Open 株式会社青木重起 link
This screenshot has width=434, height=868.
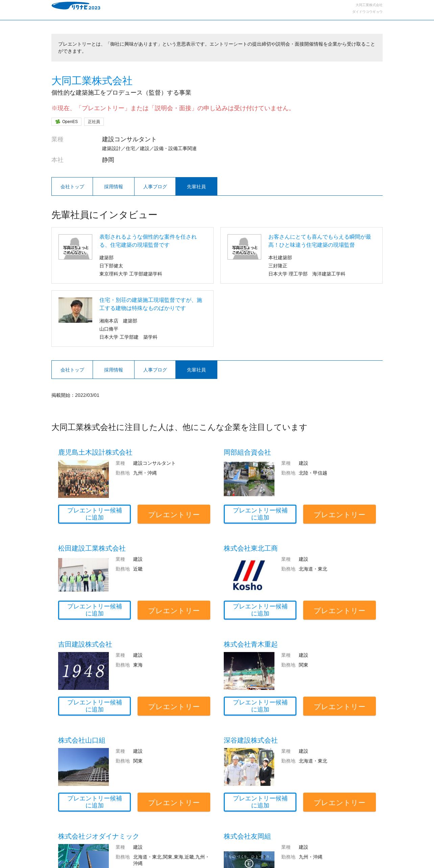(x=250, y=644)
